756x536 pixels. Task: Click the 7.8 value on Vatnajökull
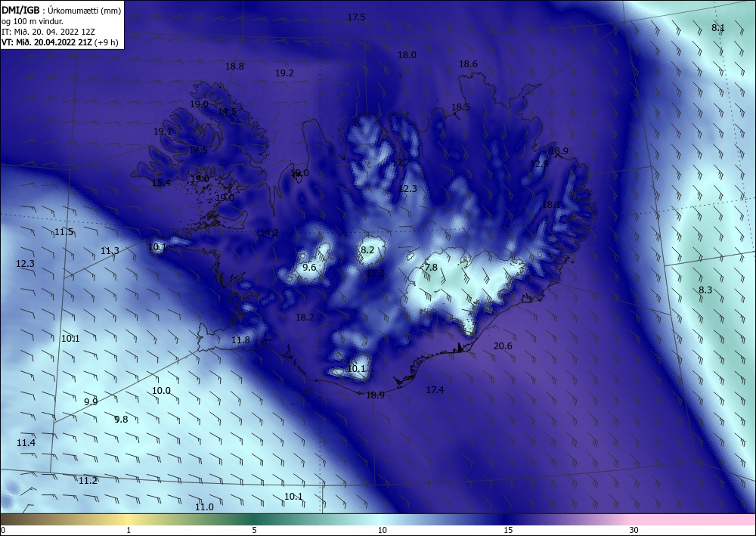[x=431, y=268]
